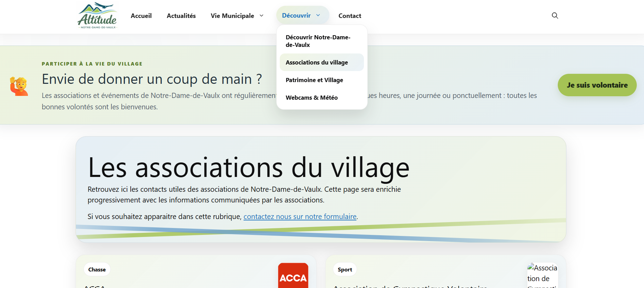
Task: Click the Je suis volontaire button
Action: click(597, 85)
